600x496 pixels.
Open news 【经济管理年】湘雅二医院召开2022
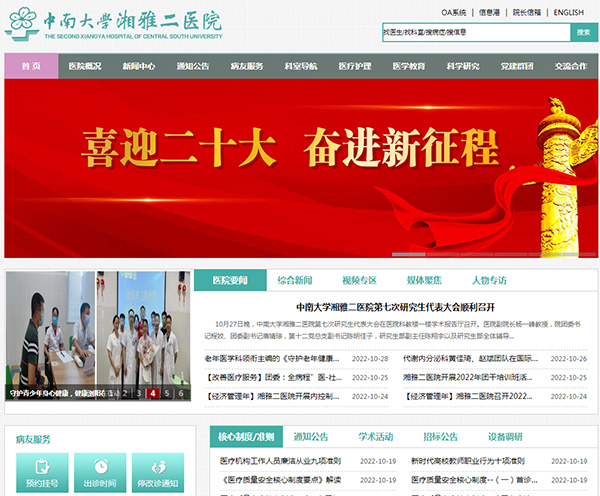pos(468,396)
